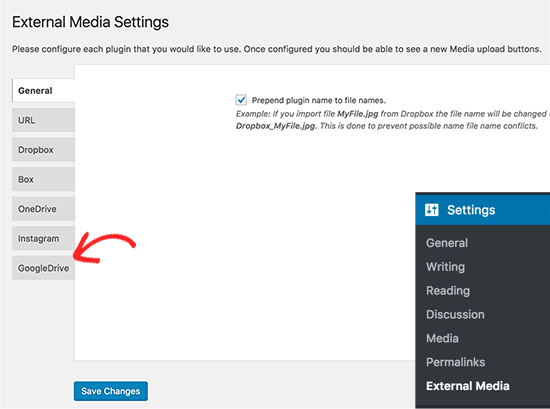This screenshot has height=409, width=550.
Task: Open the General plugin tab
Action: point(43,90)
